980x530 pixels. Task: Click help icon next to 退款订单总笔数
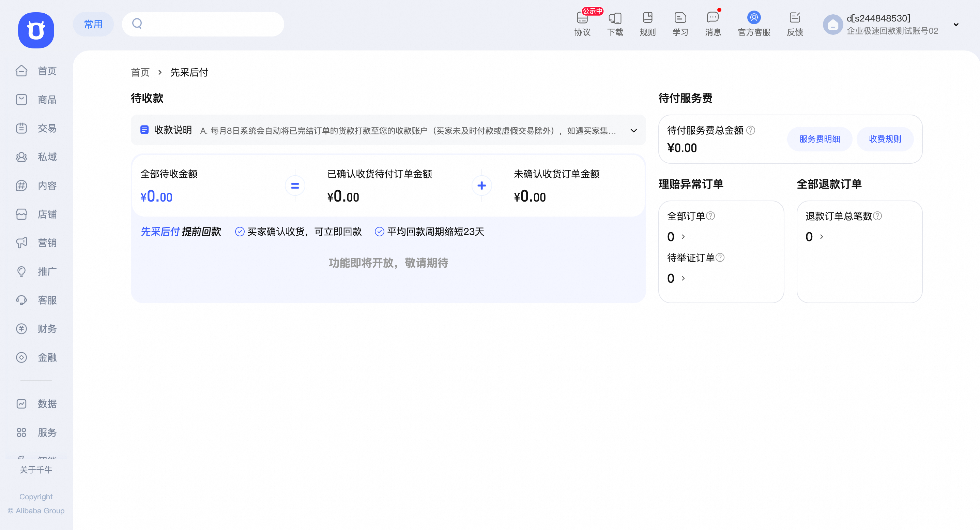click(877, 216)
